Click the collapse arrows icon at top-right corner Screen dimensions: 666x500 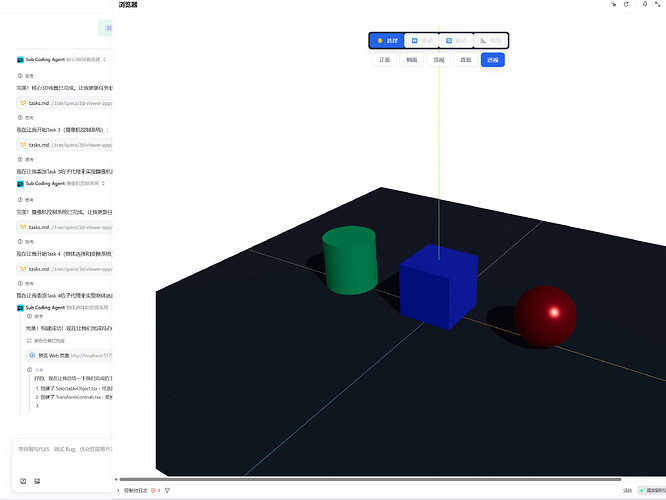click(x=658, y=4)
